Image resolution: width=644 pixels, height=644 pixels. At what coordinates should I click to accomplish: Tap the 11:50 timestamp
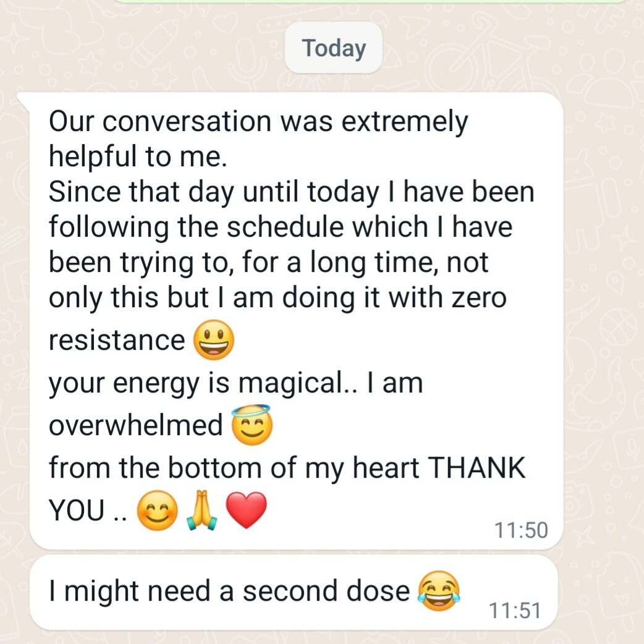pyautogui.click(x=521, y=530)
